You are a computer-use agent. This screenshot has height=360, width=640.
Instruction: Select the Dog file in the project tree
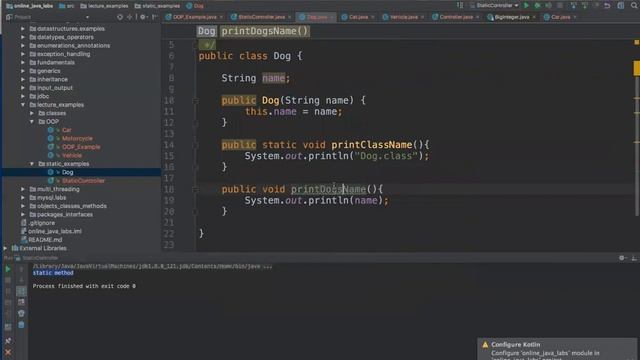click(67, 172)
